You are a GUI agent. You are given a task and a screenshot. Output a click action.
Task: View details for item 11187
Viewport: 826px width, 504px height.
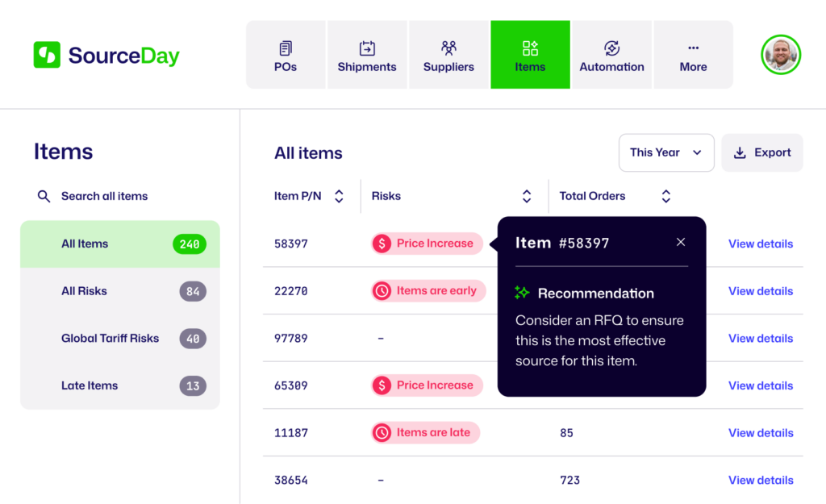[x=761, y=433]
